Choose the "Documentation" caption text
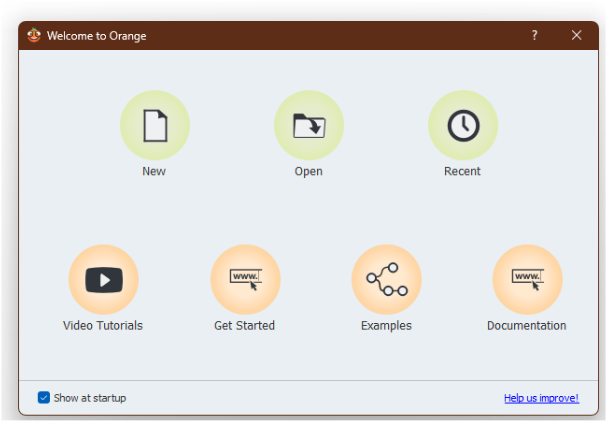 (x=527, y=325)
